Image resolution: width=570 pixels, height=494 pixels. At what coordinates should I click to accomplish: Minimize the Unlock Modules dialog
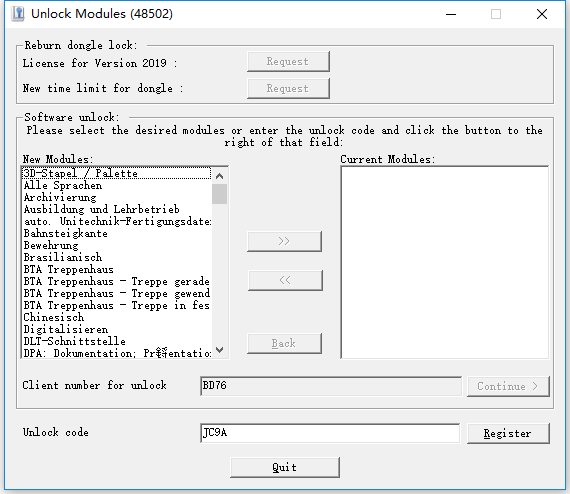pyautogui.click(x=451, y=14)
